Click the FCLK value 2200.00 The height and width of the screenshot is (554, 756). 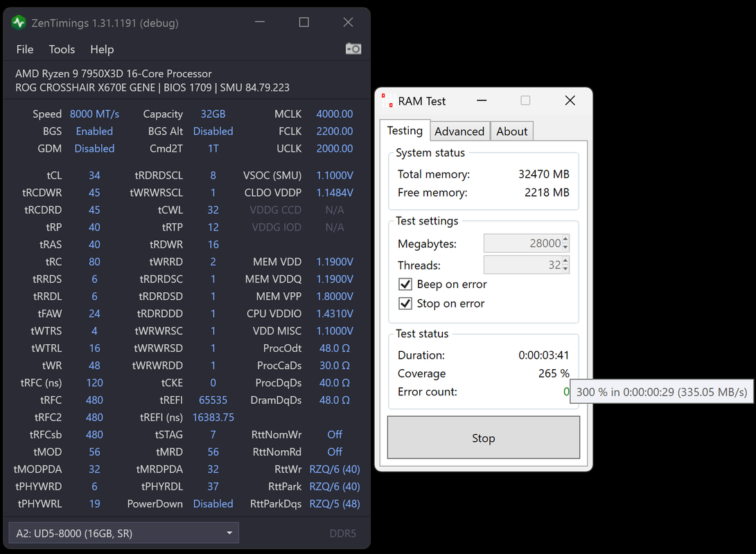335,132
